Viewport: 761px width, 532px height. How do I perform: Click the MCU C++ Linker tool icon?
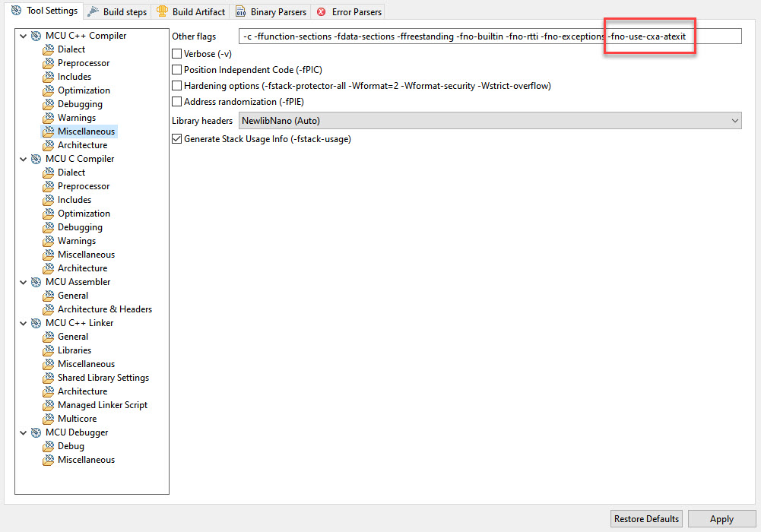pyautogui.click(x=36, y=323)
